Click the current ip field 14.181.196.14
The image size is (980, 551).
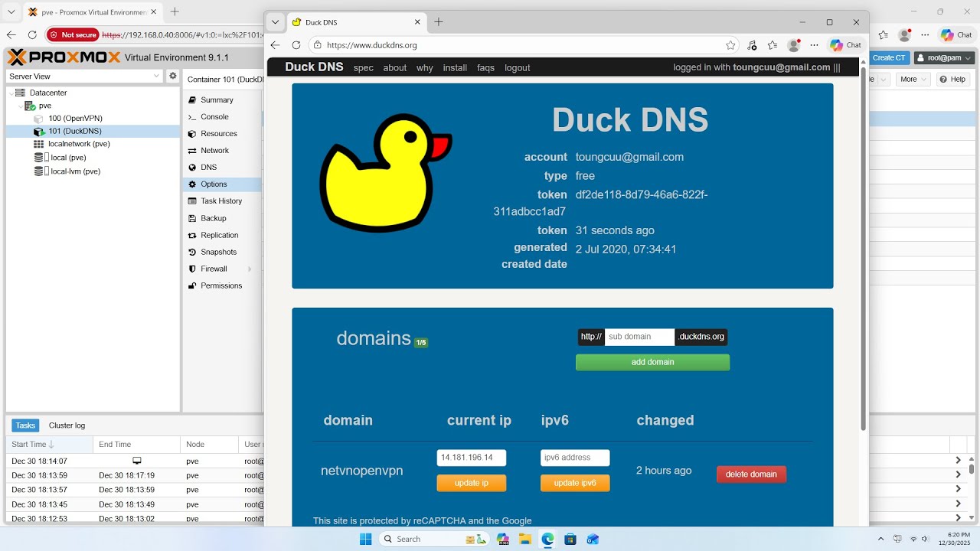click(x=472, y=458)
